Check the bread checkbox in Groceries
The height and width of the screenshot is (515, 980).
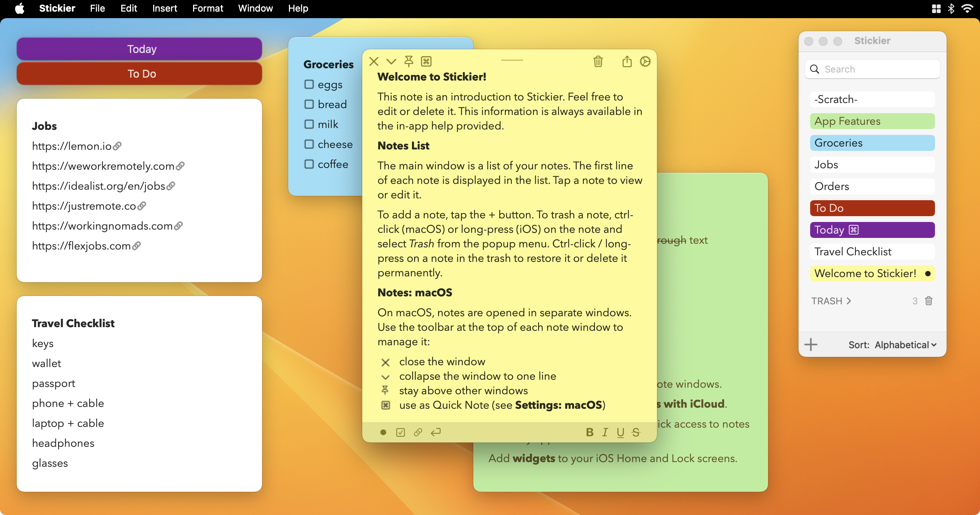[309, 104]
